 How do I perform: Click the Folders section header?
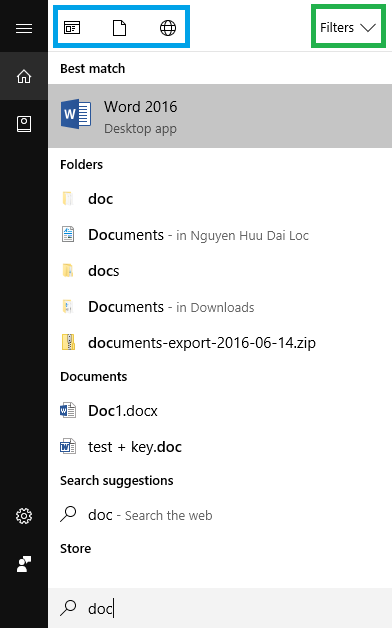[x=82, y=165]
